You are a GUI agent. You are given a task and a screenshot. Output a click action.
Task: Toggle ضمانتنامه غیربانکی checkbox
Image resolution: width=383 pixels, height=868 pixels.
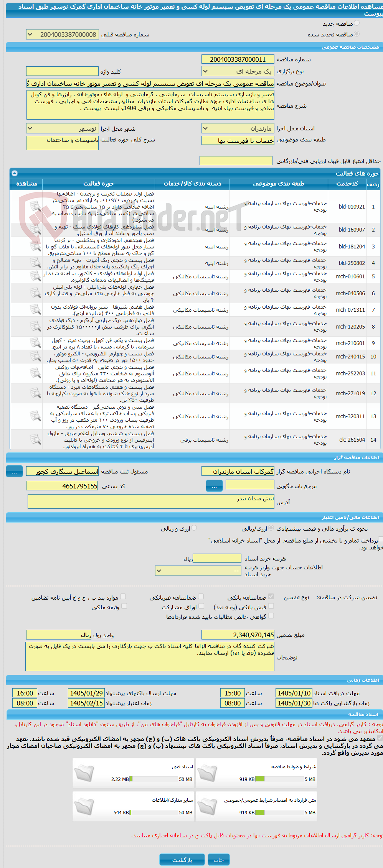pos(201,597)
